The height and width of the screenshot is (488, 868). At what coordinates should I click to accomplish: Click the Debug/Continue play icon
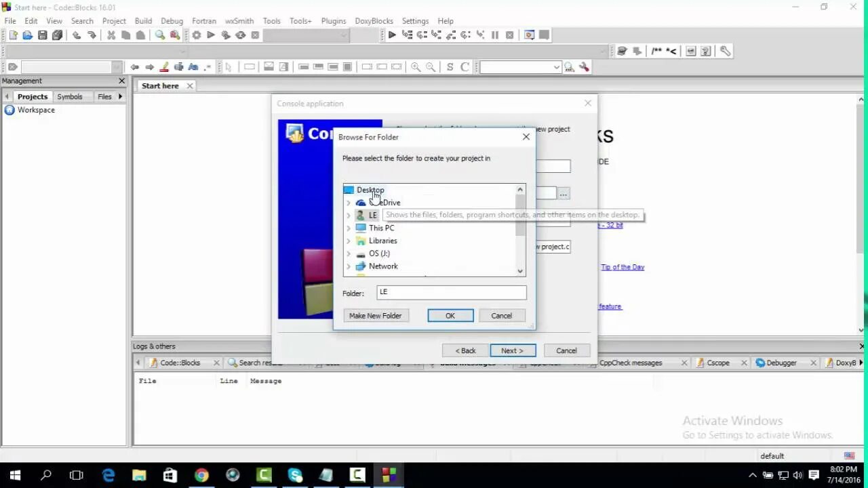392,35
